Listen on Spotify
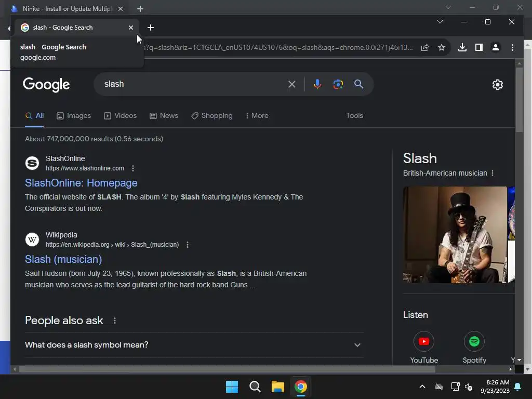Image resolution: width=532 pixels, height=399 pixels. pos(474,348)
